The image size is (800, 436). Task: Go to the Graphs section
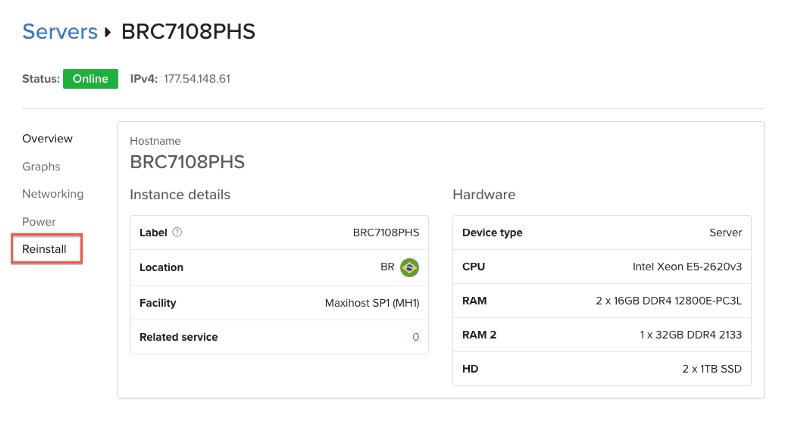(41, 166)
